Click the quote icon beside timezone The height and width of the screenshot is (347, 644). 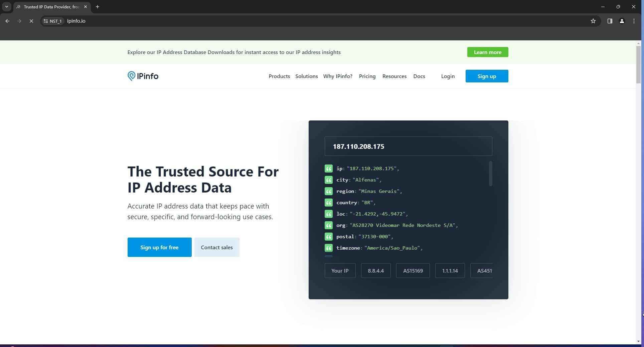(x=329, y=248)
